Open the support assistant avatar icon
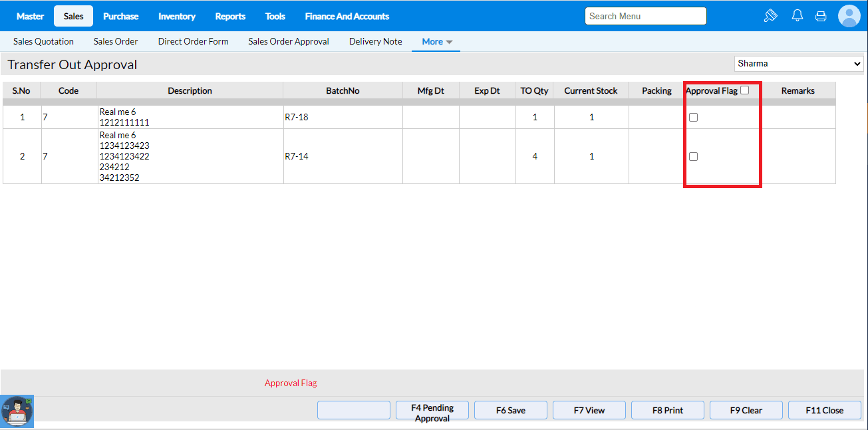The width and height of the screenshot is (868, 430). coord(17,411)
